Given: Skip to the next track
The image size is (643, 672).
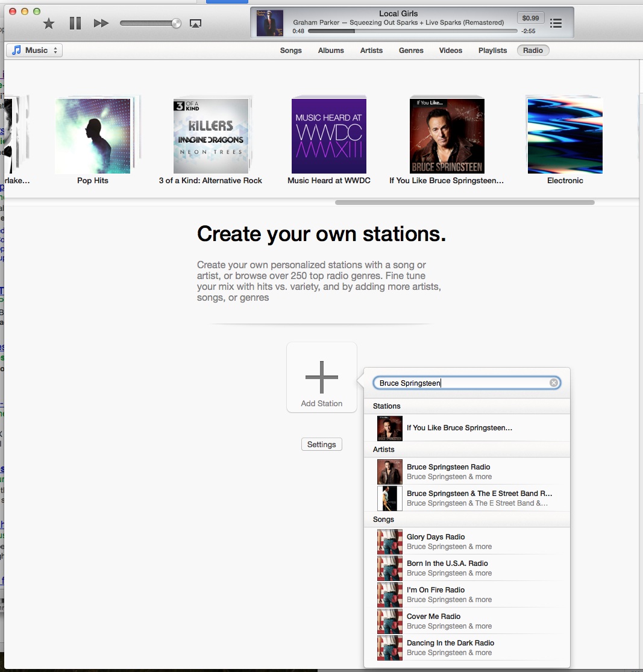Looking at the screenshot, I should (x=101, y=24).
